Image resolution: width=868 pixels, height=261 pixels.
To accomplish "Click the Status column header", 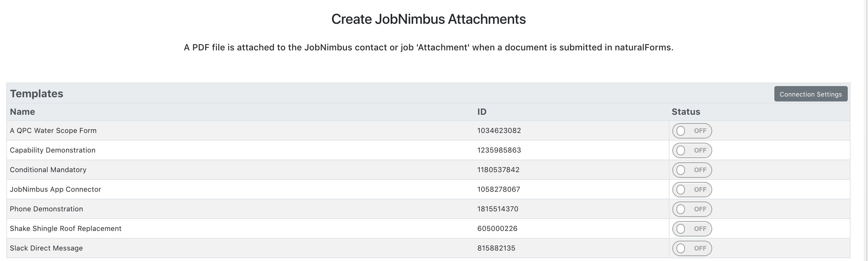I will click(686, 112).
